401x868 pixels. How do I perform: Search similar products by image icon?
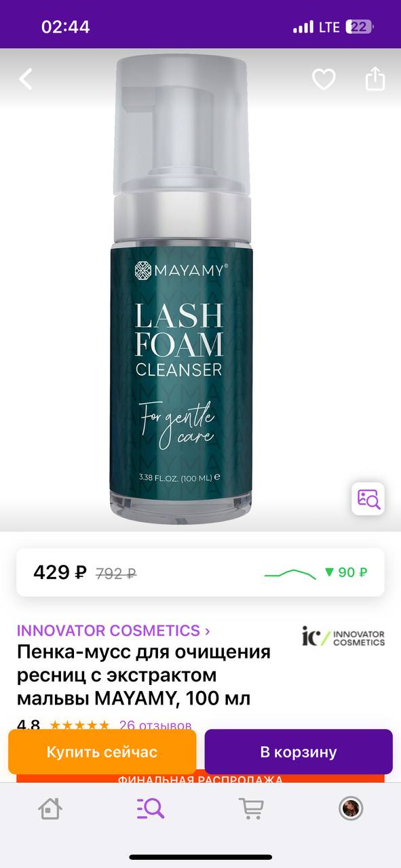[368, 499]
